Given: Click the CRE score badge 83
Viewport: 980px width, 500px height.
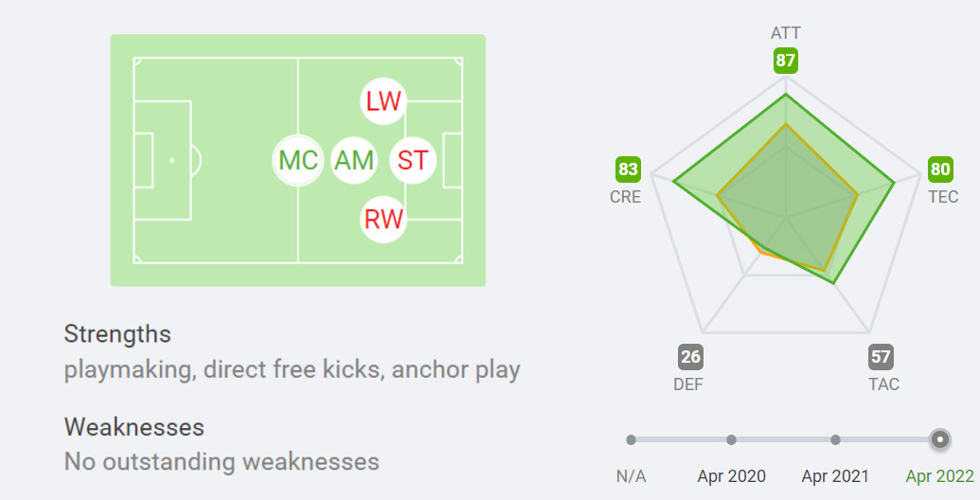Looking at the screenshot, I should tap(628, 170).
